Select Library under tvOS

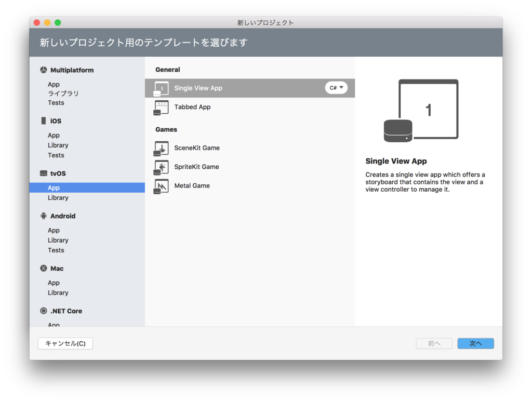pos(58,198)
